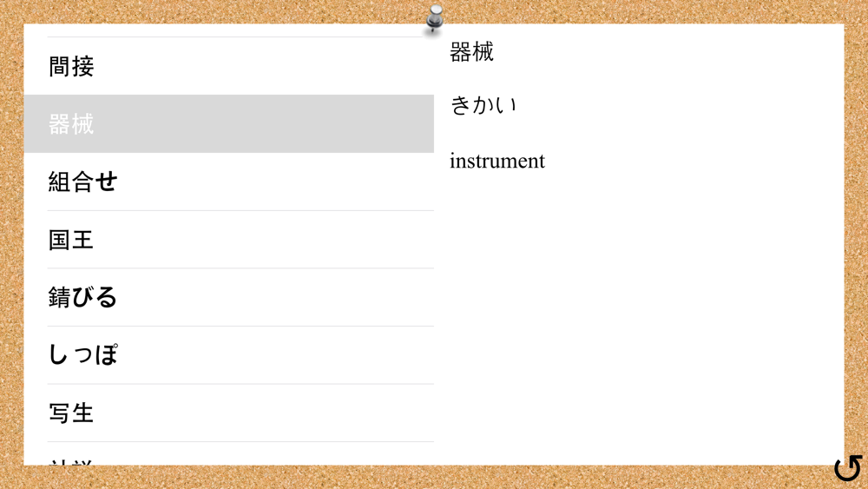Pick 写生 in the vocabulary list
Image resolution: width=868 pixels, height=489 pixels.
point(228,413)
